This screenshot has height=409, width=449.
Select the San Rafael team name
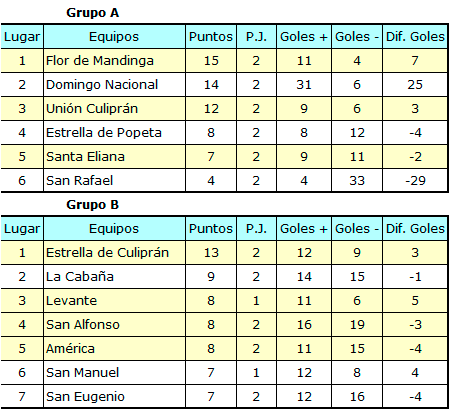click(x=79, y=180)
